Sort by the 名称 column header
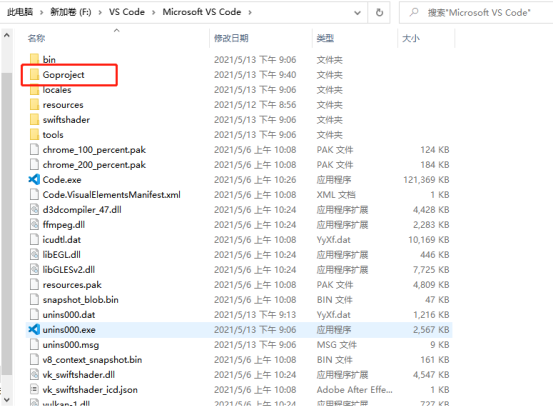This screenshot has height=415, width=554. click(36, 38)
